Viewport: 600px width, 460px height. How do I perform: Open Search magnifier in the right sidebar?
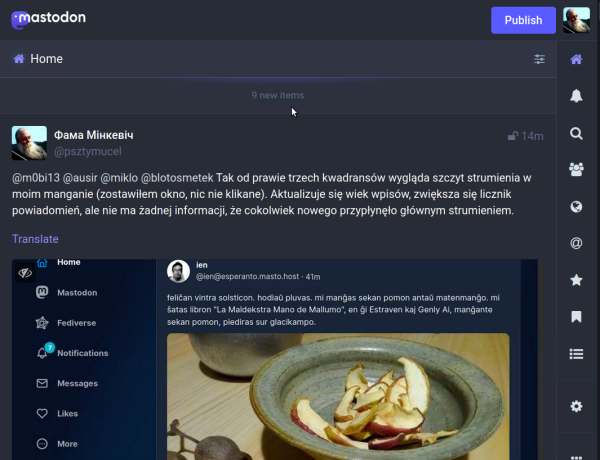point(576,134)
